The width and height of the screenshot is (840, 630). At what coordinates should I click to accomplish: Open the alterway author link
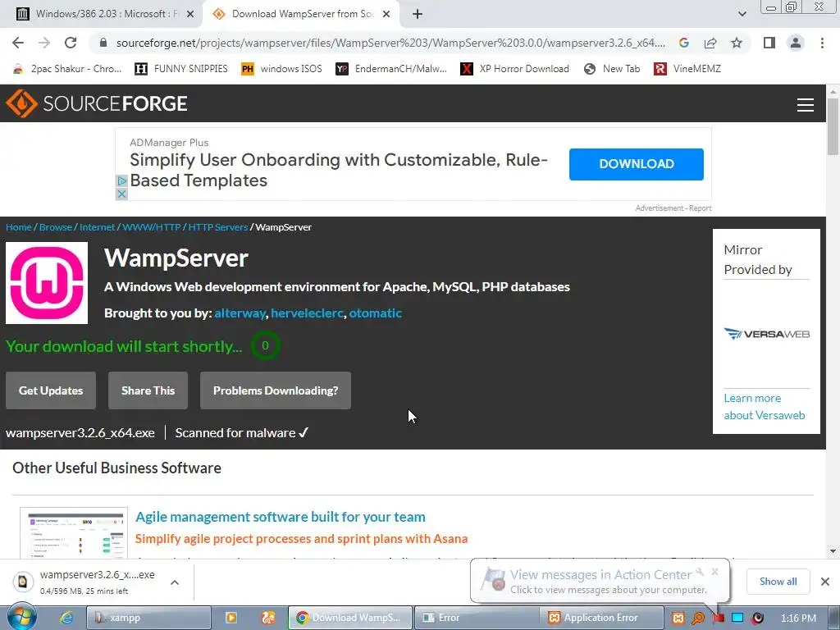(240, 313)
